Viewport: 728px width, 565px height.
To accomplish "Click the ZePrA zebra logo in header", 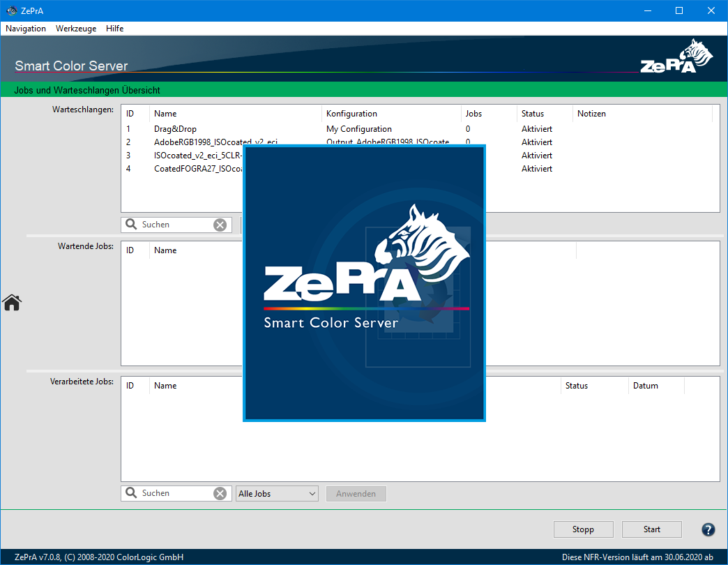I will point(677,57).
